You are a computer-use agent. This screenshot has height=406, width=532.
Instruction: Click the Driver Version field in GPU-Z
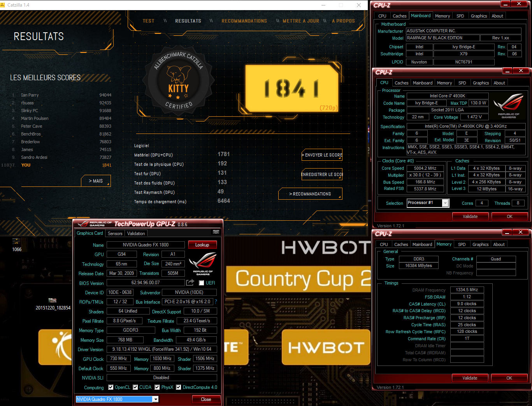pos(162,349)
